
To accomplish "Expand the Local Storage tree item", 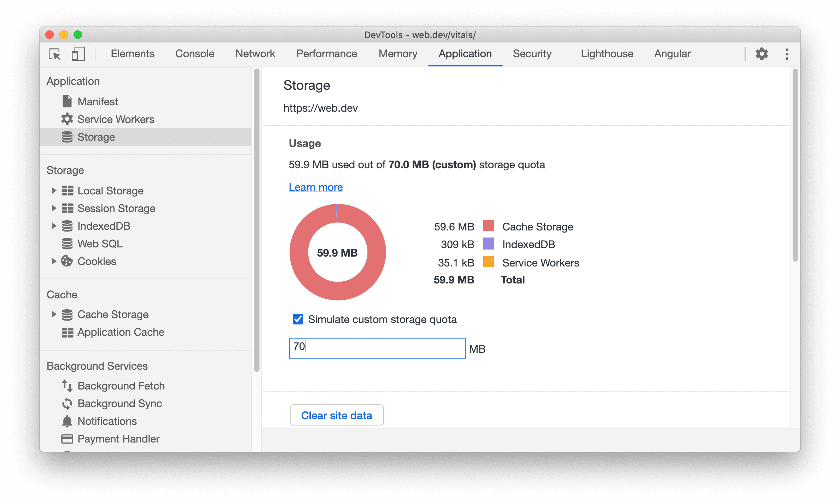I will pyautogui.click(x=53, y=191).
